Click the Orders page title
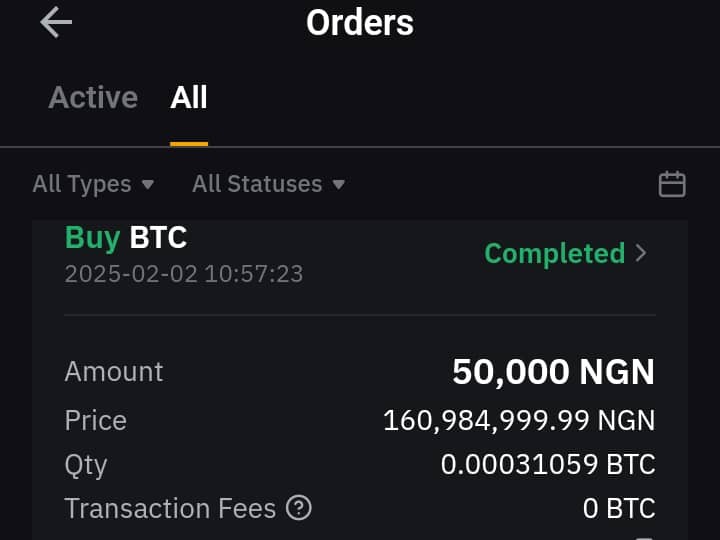The height and width of the screenshot is (540, 720). click(360, 22)
